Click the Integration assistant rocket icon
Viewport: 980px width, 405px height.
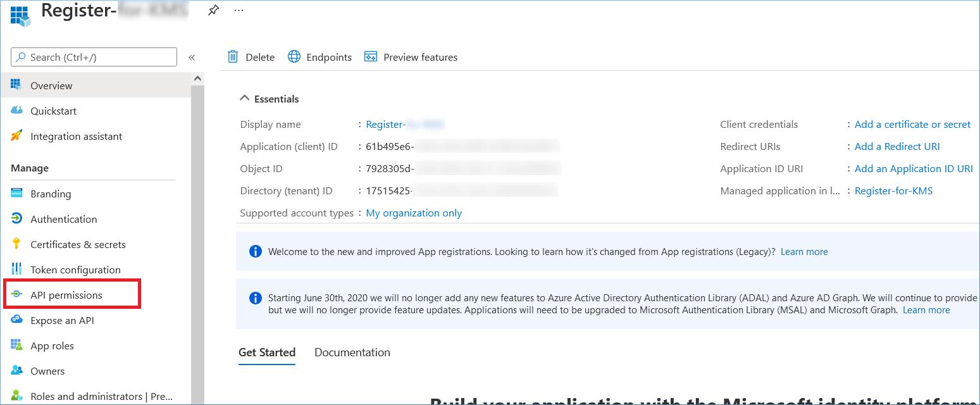[x=16, y=136]
